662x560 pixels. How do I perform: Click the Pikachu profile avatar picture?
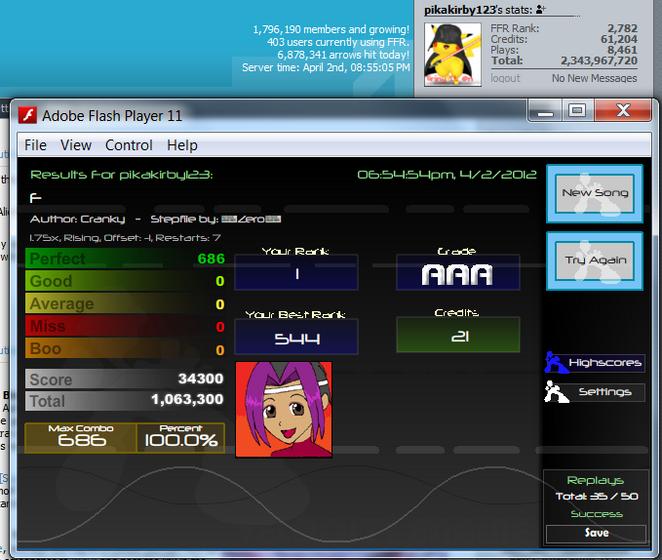453,54
